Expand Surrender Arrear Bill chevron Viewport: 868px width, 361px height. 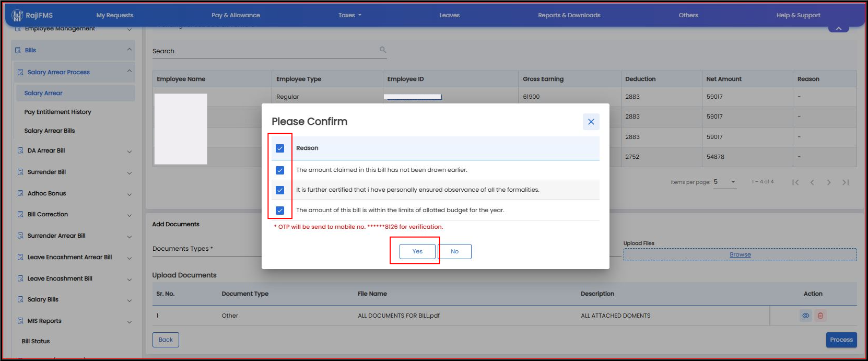point(130,237)
